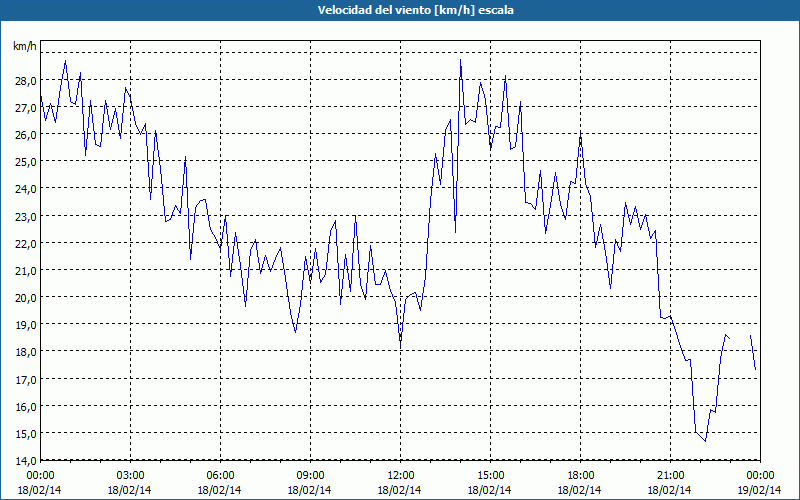This screenshot has height=500, width=800.
Task: Click the "25,0" y-axis label
Action: (27, 161)
